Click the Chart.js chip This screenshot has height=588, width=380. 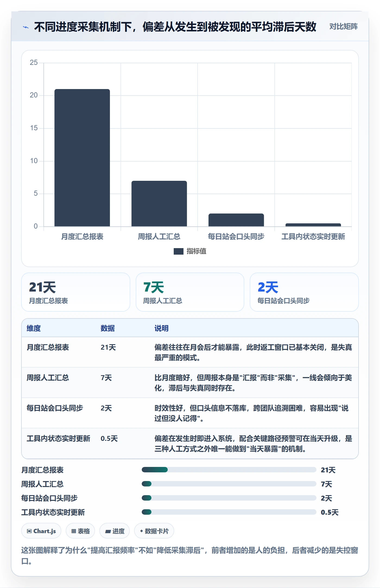(x=41, y=531)
